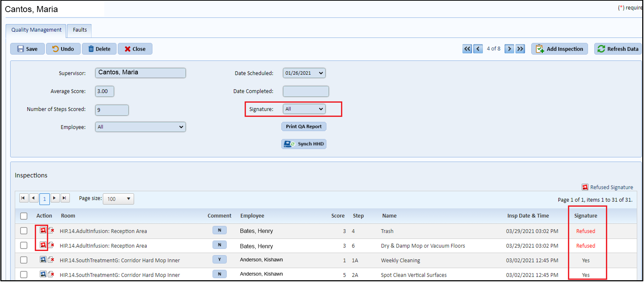This screenshot has height=282, width=644.
Task: Go to first inspection record
Action: (x=467, y=49)
